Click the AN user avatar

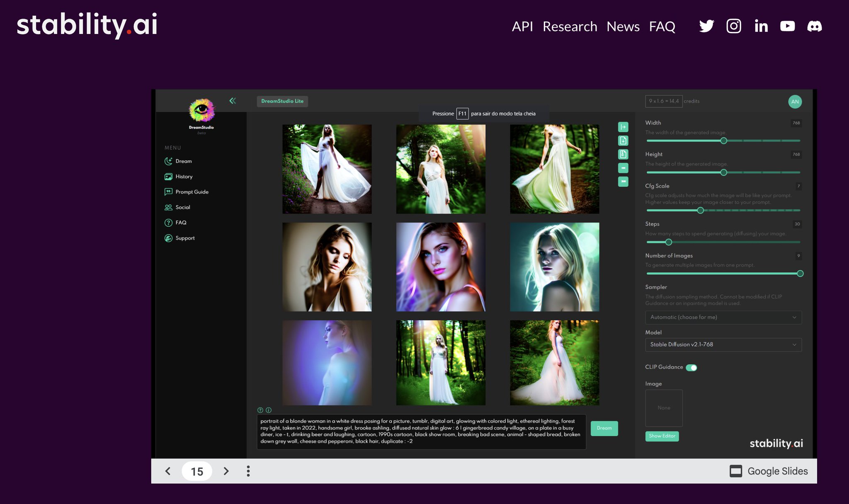pyautogui.click(x=795, y=102)
